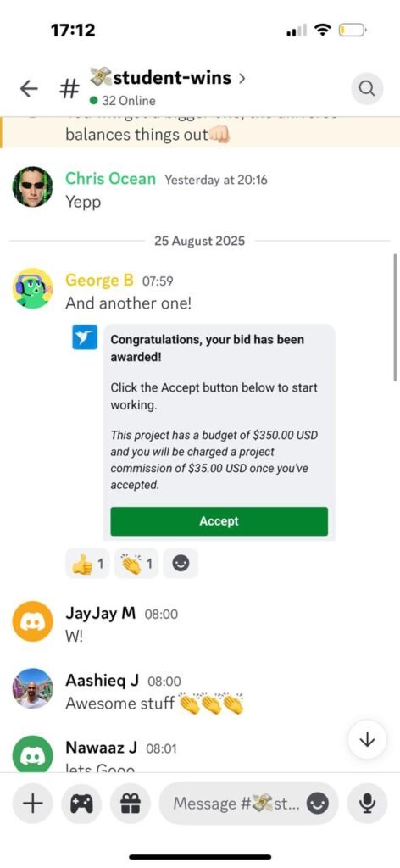
Task: Click the green Accept button
Action: (219, 521)
